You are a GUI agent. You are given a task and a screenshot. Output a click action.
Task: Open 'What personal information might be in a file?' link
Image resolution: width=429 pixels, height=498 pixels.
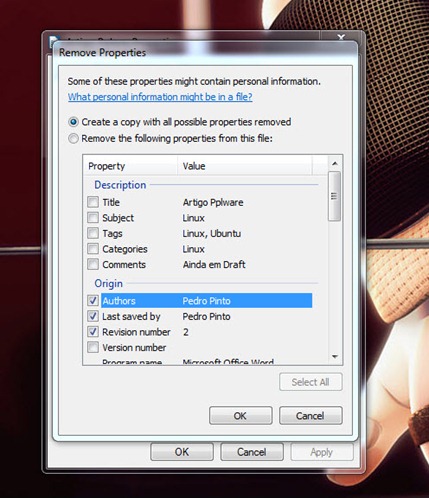point(160,97)
